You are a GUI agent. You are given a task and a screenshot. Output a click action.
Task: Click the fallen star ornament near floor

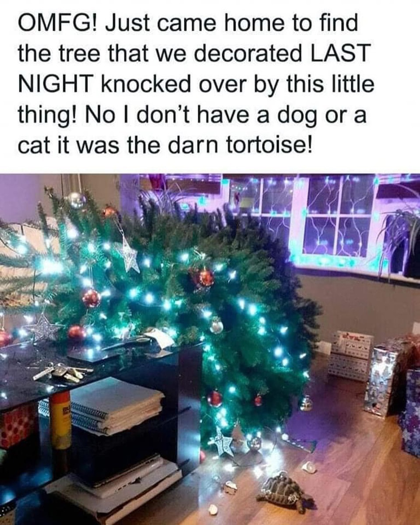click(221, 442)
